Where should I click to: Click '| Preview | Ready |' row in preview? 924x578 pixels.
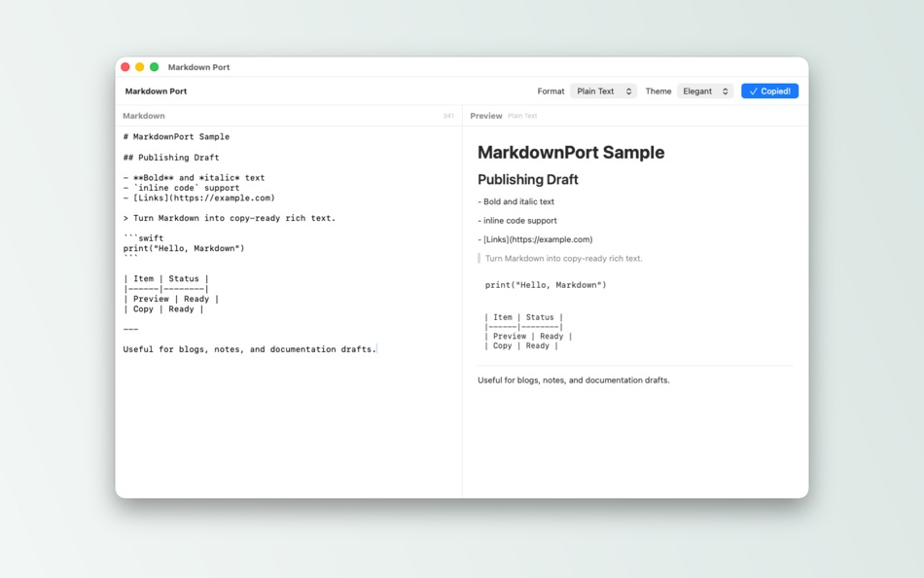[x=528, y=336]
